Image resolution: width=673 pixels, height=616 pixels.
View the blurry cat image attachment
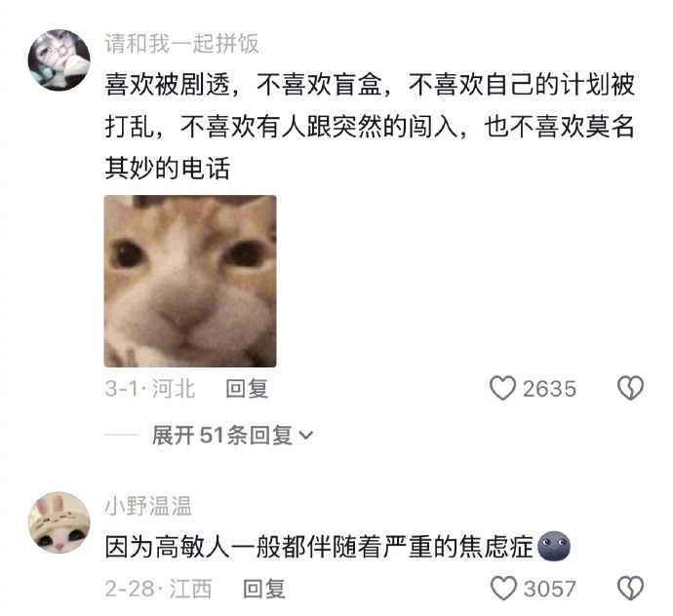point(190,281)
